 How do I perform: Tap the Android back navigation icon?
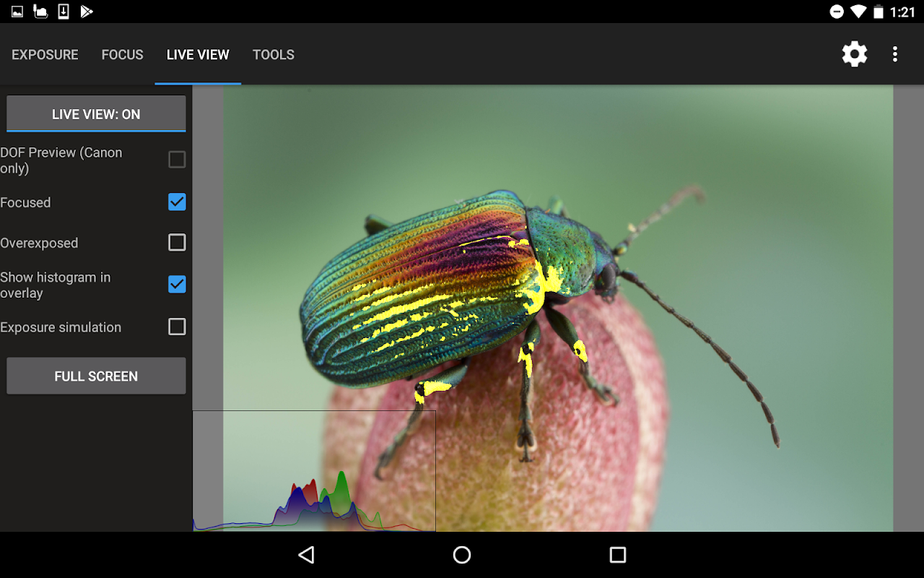point(306,554)
